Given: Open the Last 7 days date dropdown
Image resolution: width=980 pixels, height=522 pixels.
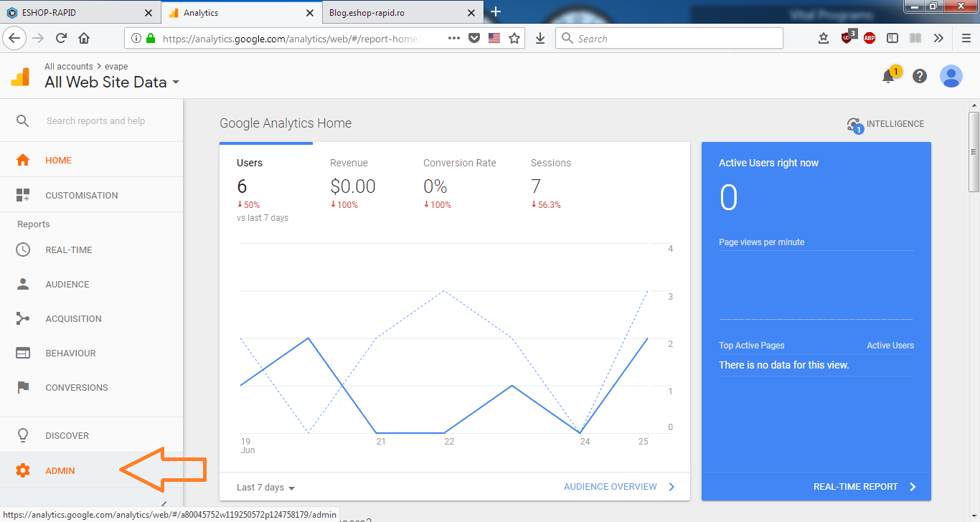Looking at the screenshot, I should coord(266,488).
